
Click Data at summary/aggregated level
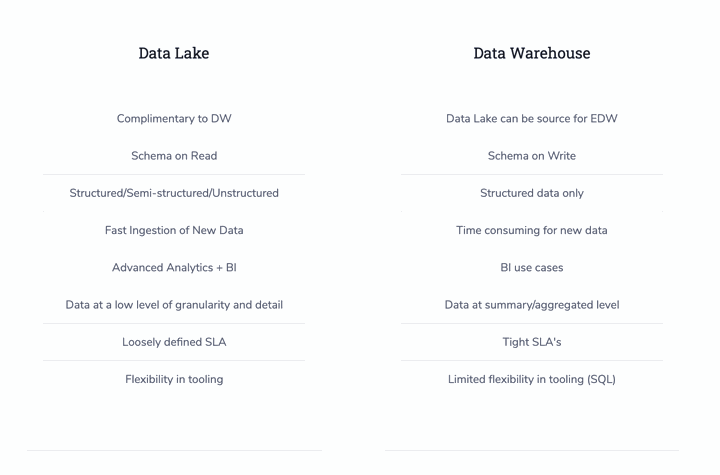(532, 305)
